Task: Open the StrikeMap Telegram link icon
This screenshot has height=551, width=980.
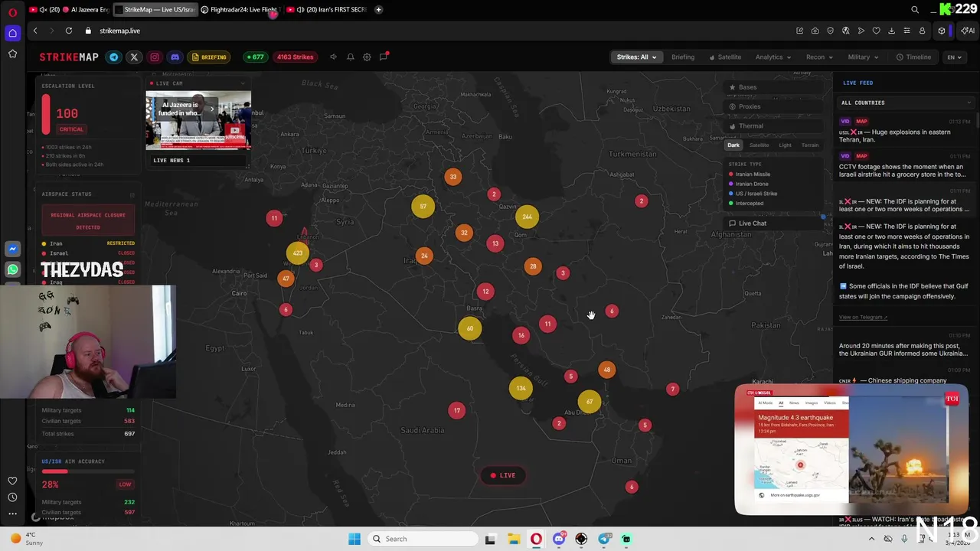Action: tap(114, 57)
